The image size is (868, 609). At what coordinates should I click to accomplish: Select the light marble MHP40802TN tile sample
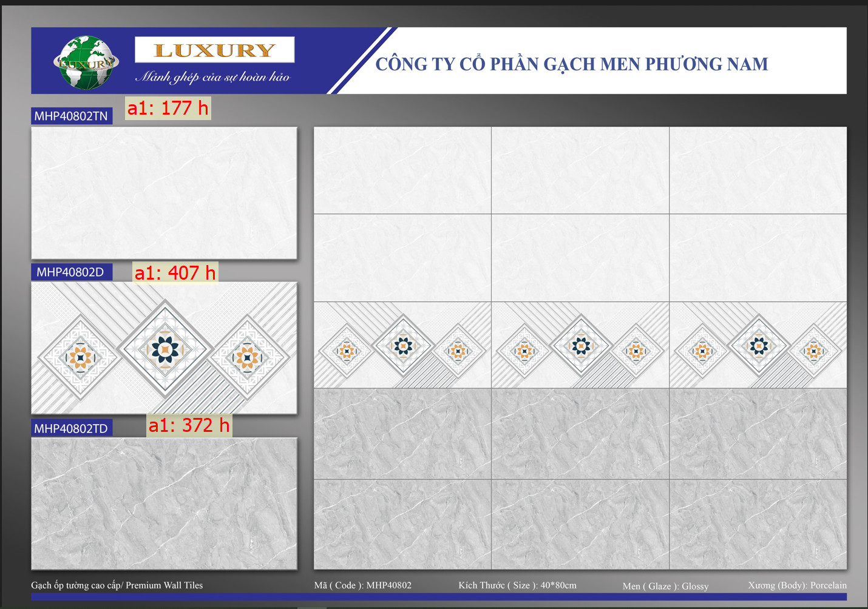click(164, 193)
